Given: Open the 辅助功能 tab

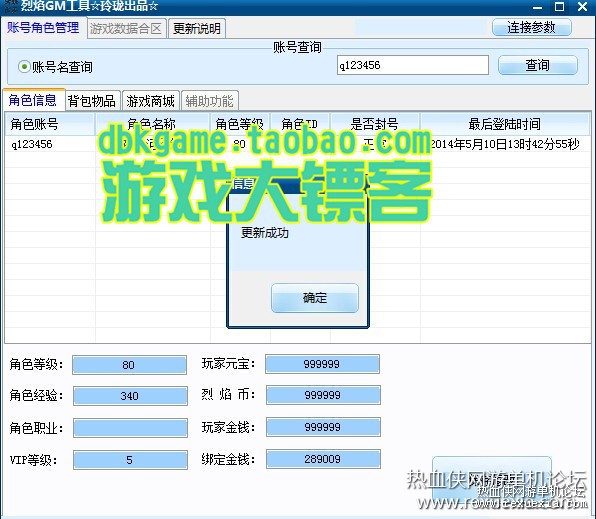Looking at the screenshot, I should (x=209, y=101).
